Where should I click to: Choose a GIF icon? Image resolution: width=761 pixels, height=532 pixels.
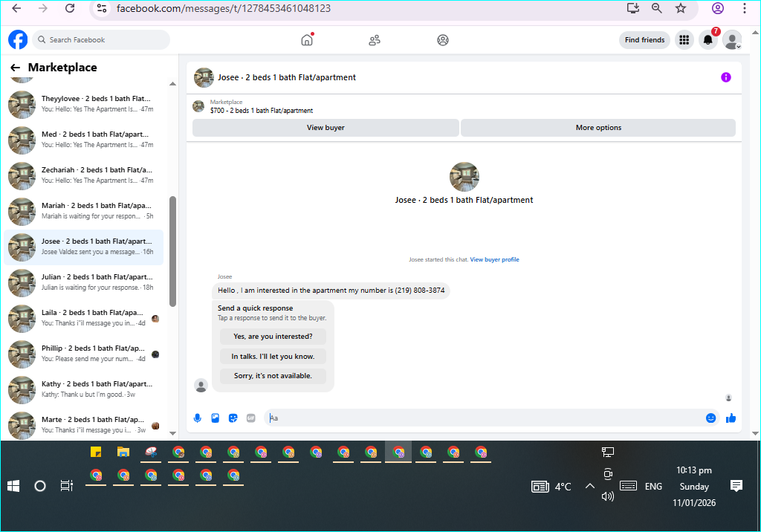pyautogui.click(x=251, y=418)
